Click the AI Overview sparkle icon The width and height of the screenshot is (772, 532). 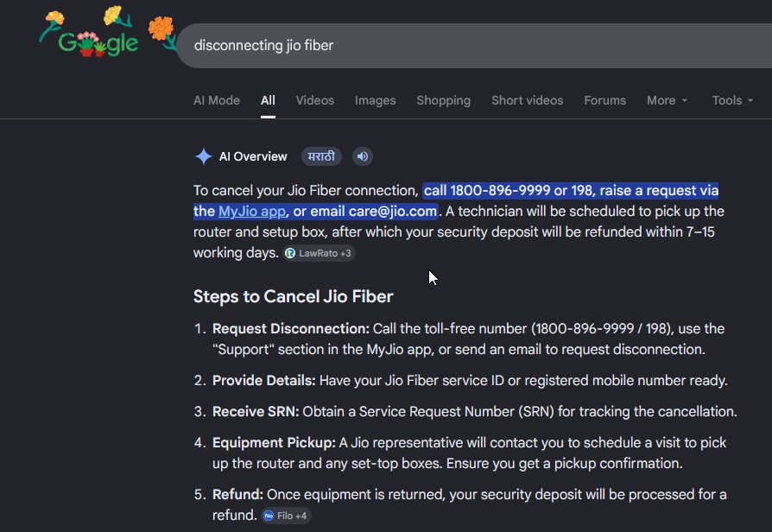click(x=203, y=156)
